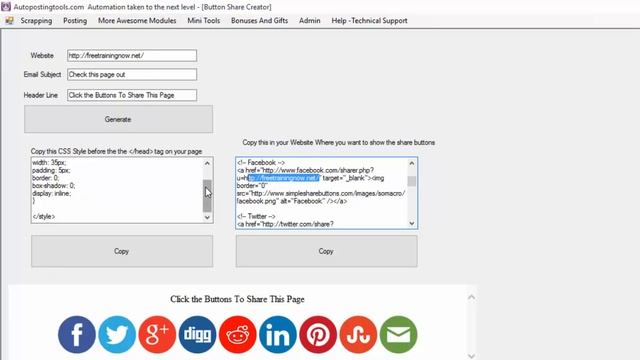Click the application icon in the title bar
Viewport: 640px width, 360px height.
6,7
